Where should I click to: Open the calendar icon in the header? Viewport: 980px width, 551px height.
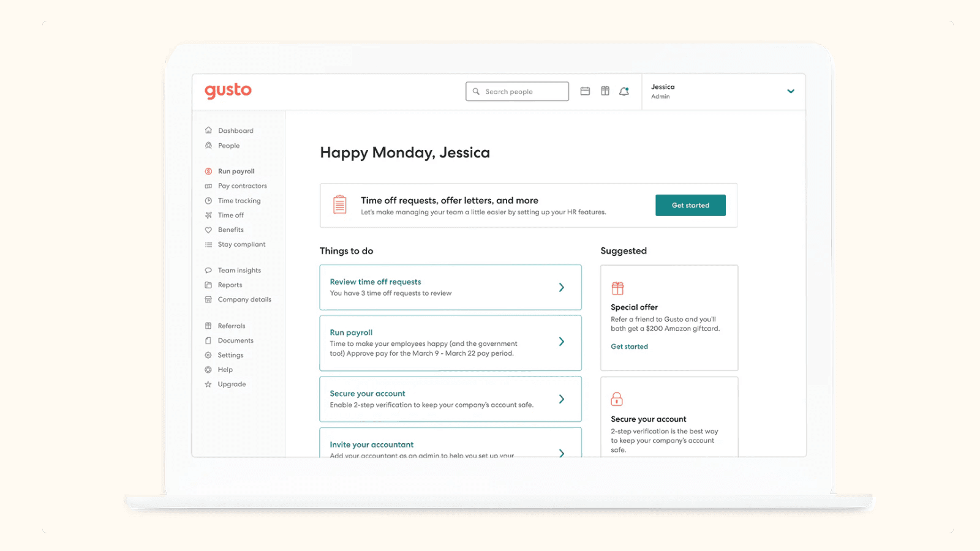(x=585, y=91)
